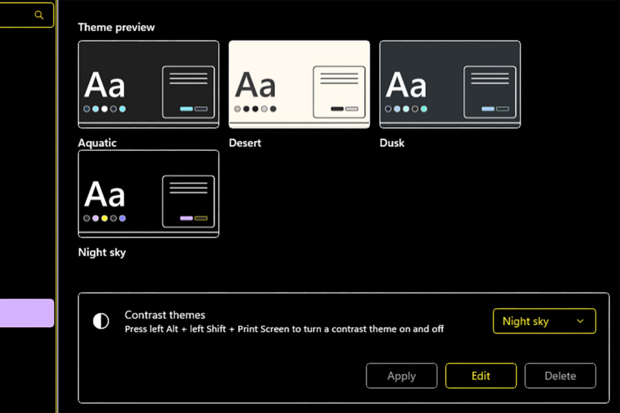Click the chevron arrow in the theme dropdown
The width and height of the screenshot is (620, 413).
point(580,321)
